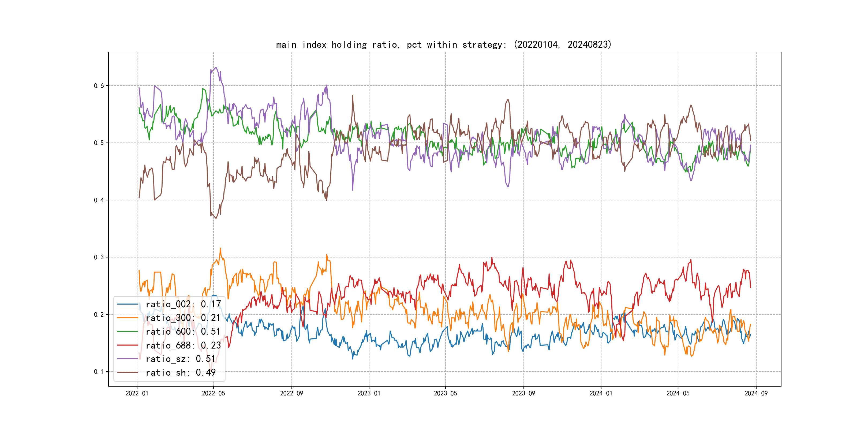The height and width of the screenshot is (434, 868).
Task: Click the 2023-01 x-axis label
Action: [x=369, y=393]
